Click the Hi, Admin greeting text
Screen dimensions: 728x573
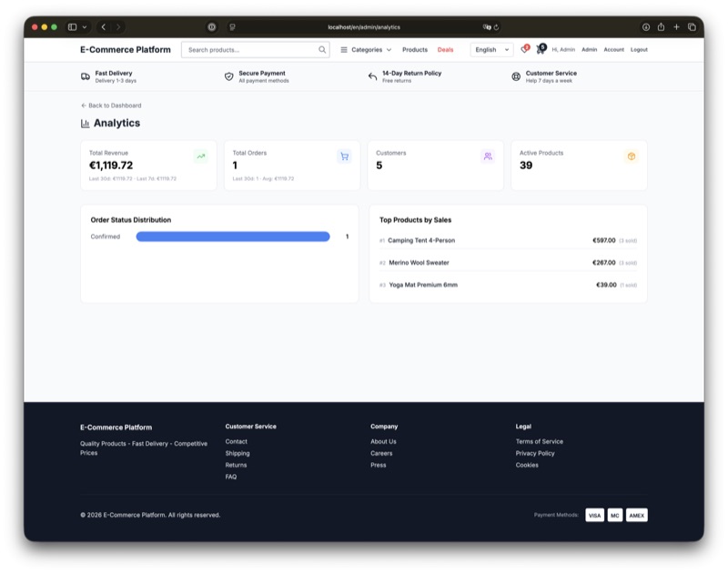(x=563, y=49)
